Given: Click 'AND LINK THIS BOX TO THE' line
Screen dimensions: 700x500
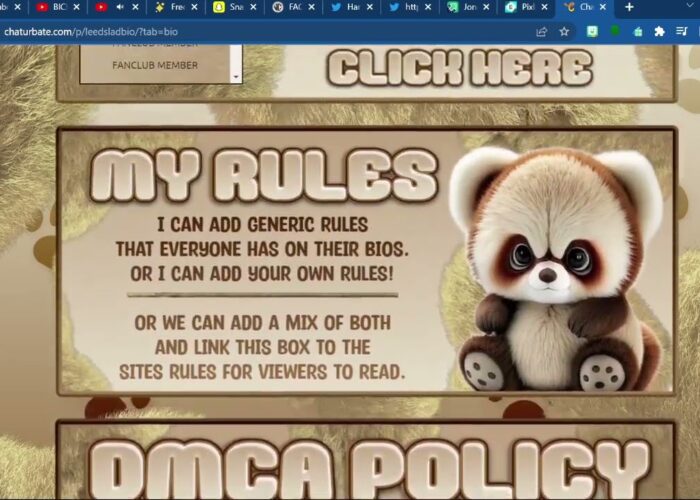Looking at the screenshot, I should pos(262,347).
